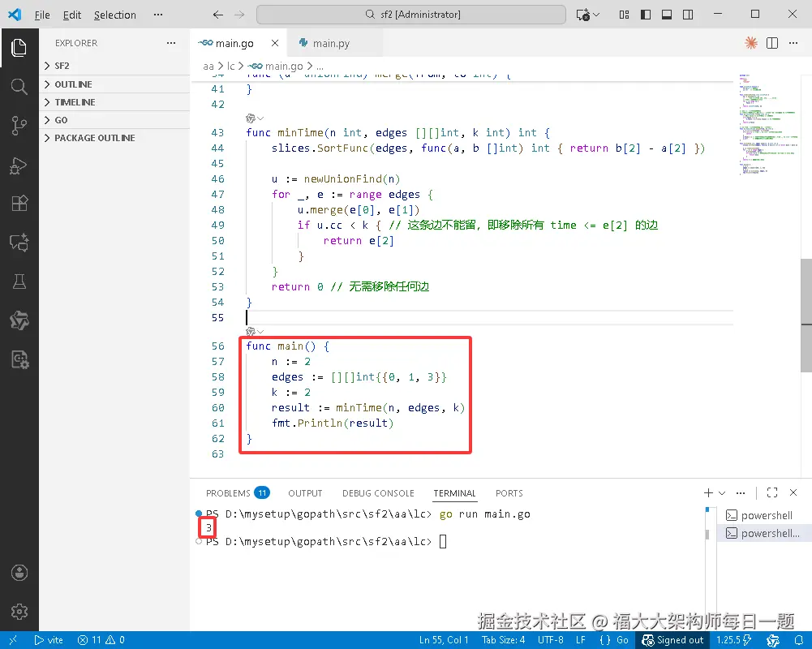Toggle the primary side bar
Viewport: 812px width, 649px height.
click(x=645, y=15)
